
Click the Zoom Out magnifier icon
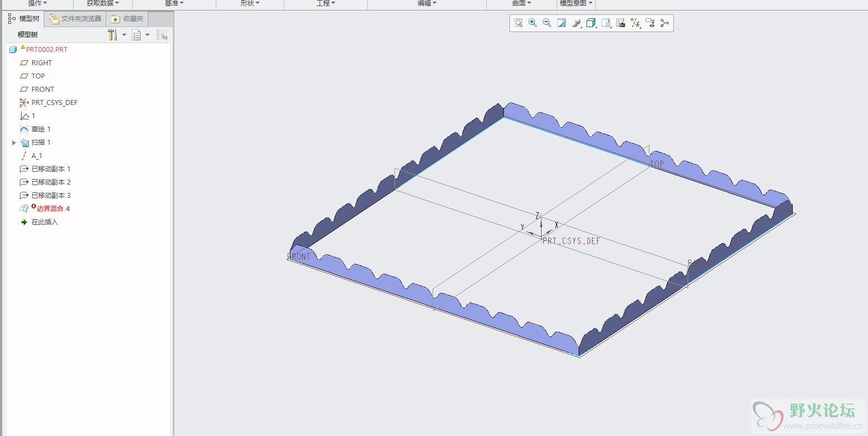pos(547,23)
